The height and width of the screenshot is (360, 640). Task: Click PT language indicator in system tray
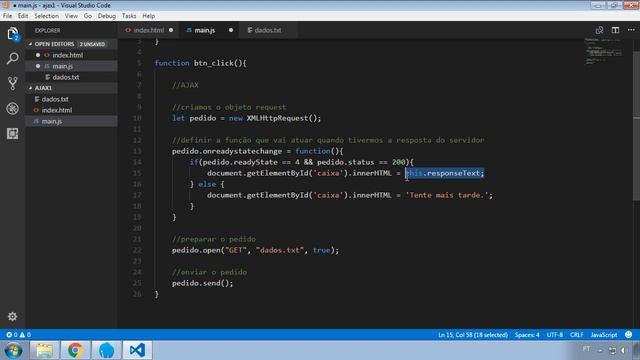(586, 349)
